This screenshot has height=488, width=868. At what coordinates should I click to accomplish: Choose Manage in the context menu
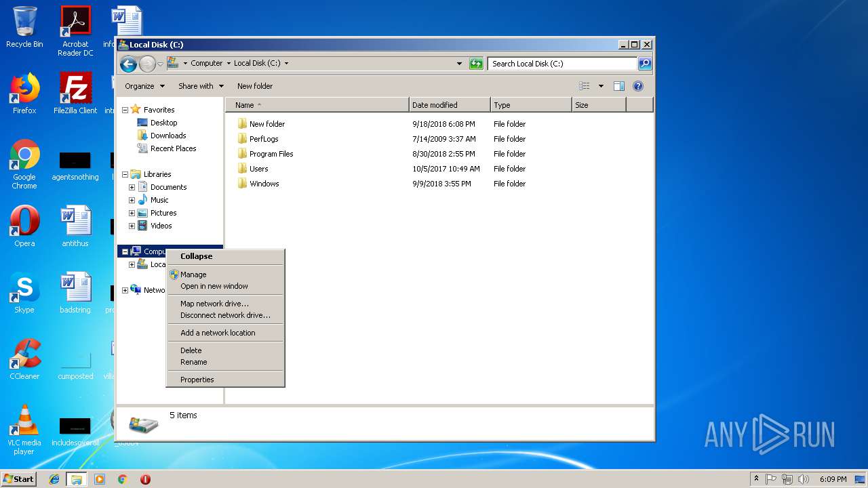pos(225,274)
